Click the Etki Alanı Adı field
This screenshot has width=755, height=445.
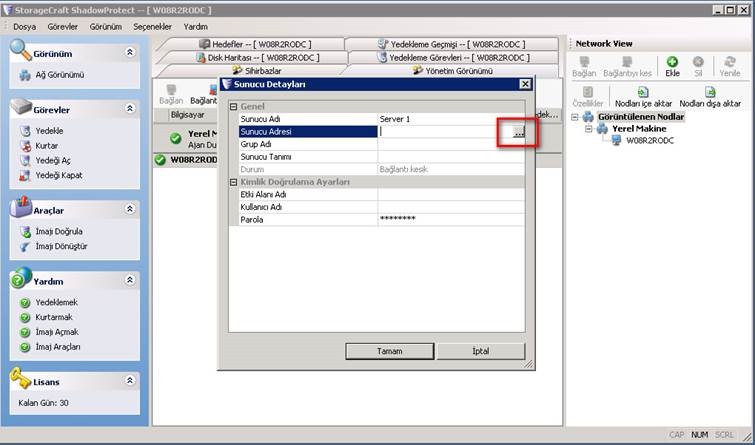pyautogui.click(x=451, y=195)
